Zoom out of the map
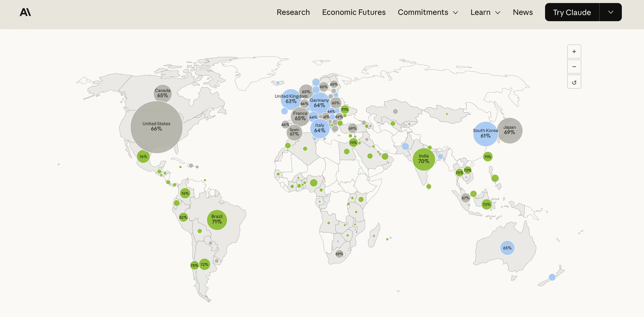This screenshot has width=644, height=317. pyautogui.click(x=574, y=67)
